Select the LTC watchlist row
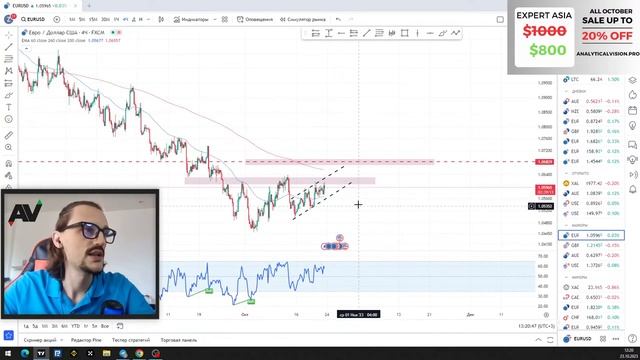The image size is (640, 360). click(591, 79)
